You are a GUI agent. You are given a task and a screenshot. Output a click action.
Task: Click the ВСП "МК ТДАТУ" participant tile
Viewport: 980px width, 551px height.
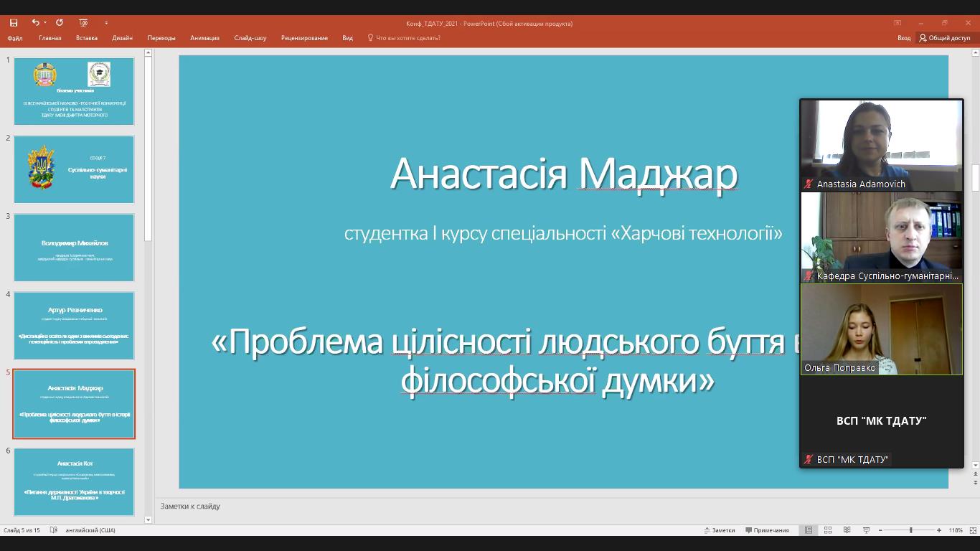pos(881,421)
